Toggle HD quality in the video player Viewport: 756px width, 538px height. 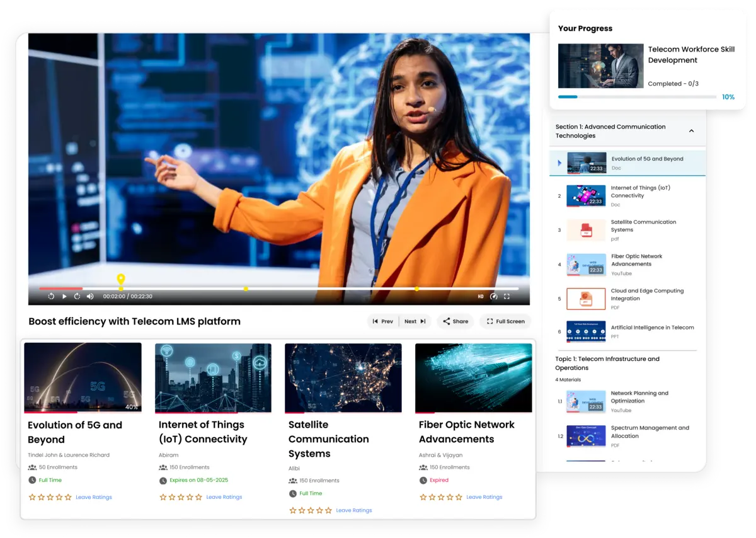click(480, 296)
